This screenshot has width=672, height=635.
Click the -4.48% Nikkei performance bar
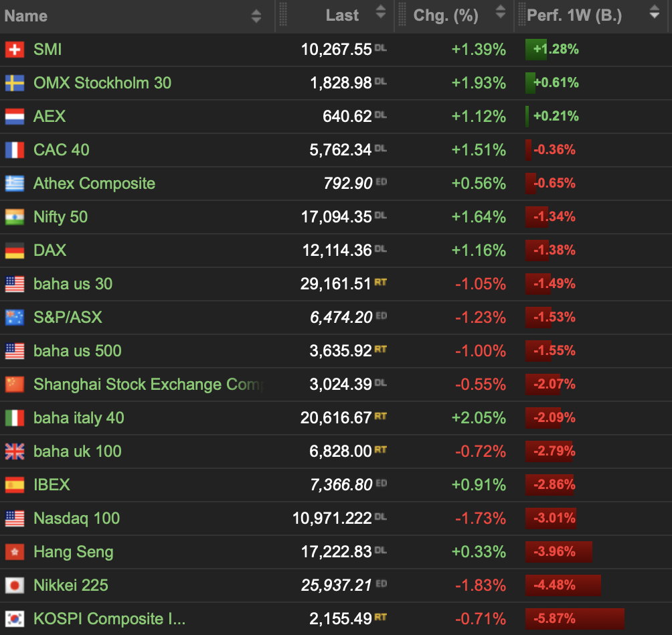pyautogui.click(x=563, y=585)
